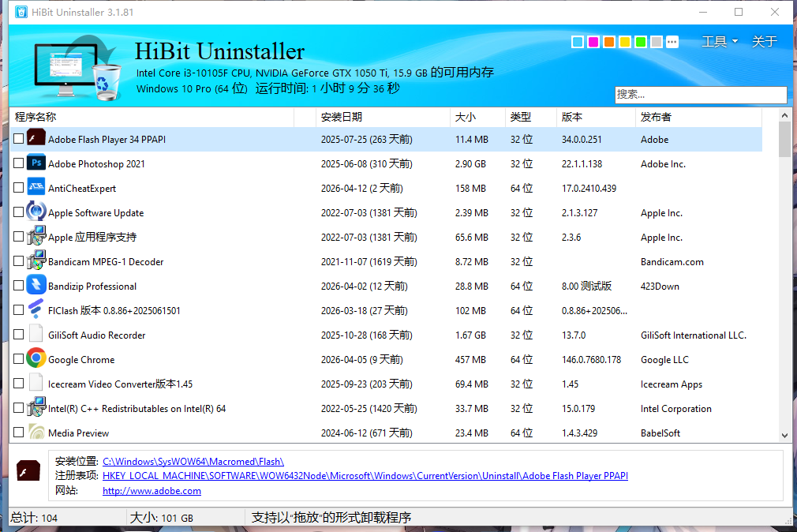
Task: Sort by 版本 column header
Action: 596,117
